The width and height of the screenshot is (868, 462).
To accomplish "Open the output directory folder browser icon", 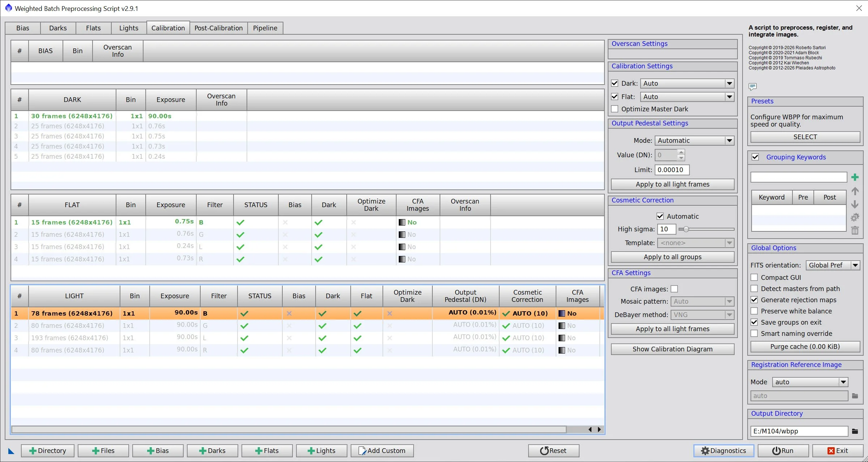I will click(x=855, y=431).
